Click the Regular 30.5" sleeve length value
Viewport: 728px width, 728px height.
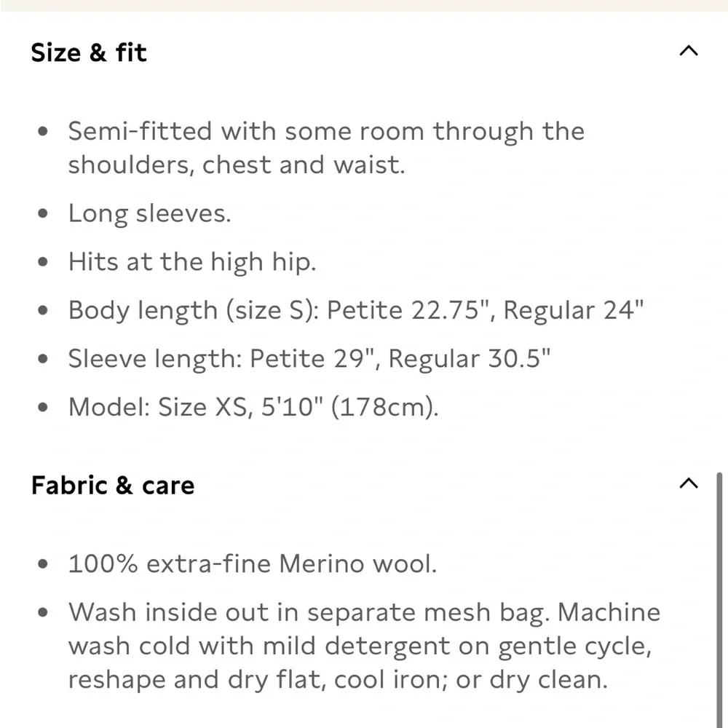pyautogui.click(x=470, y=359)
